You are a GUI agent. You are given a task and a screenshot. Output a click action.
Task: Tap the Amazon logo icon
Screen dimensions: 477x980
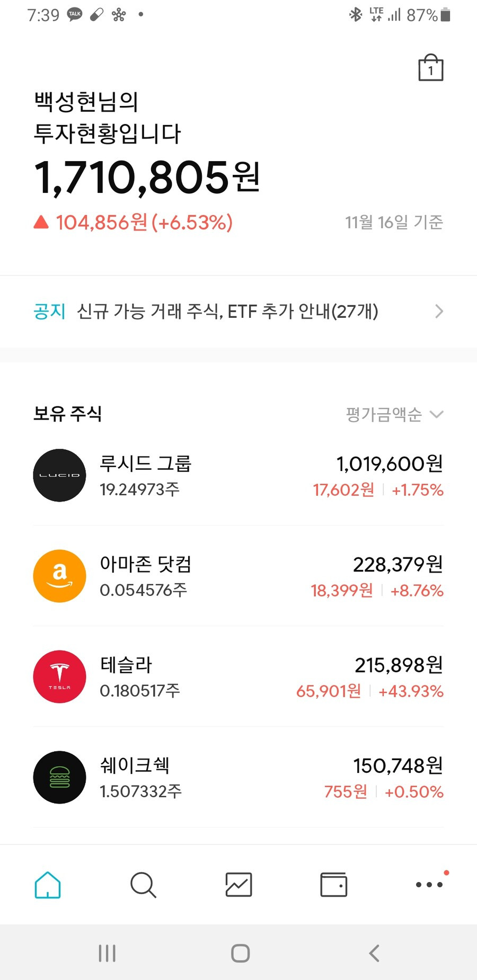(x=59, y=576)
